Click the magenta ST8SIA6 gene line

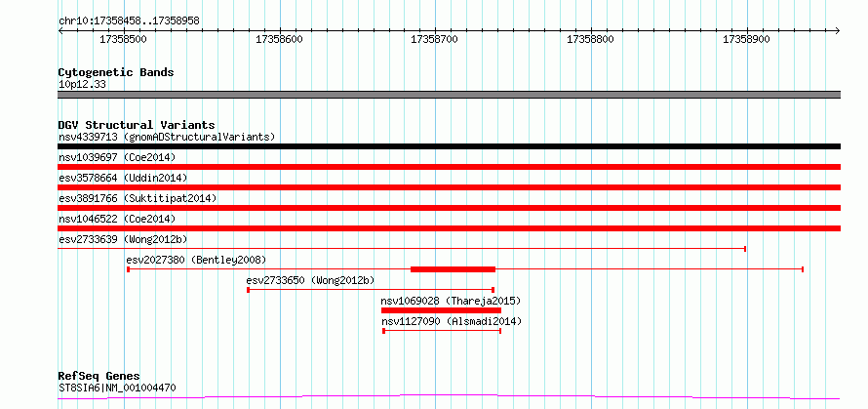pos(449,397)
